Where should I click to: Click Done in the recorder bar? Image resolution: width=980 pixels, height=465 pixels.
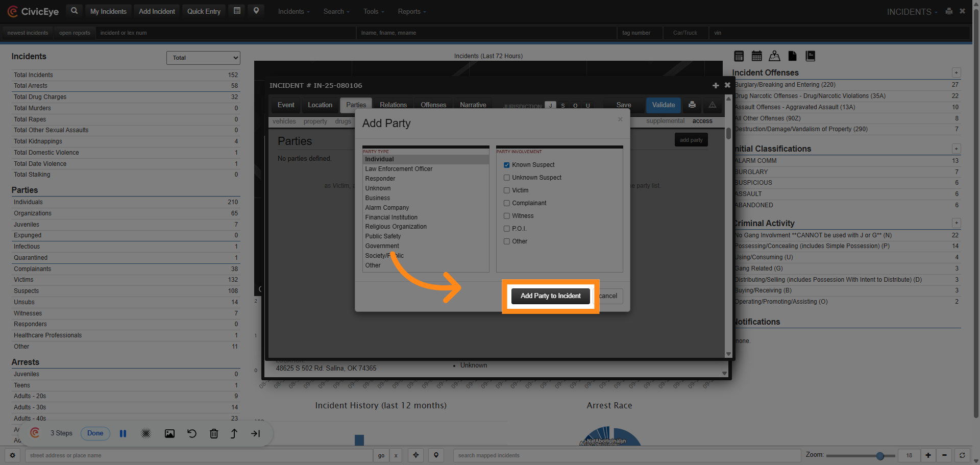tap(95, 433)
